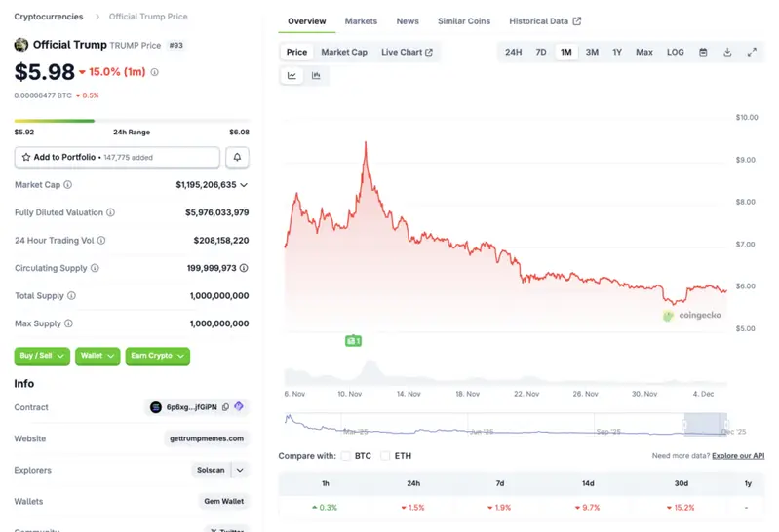This screenshot has width=779, height=532.
Task: Toggle the LOG scale option
Action: (x=675, y=52)
